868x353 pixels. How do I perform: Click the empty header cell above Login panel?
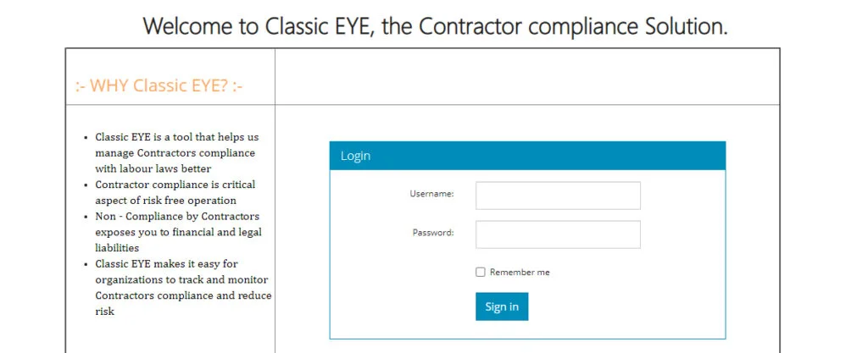tap(527, 76)
